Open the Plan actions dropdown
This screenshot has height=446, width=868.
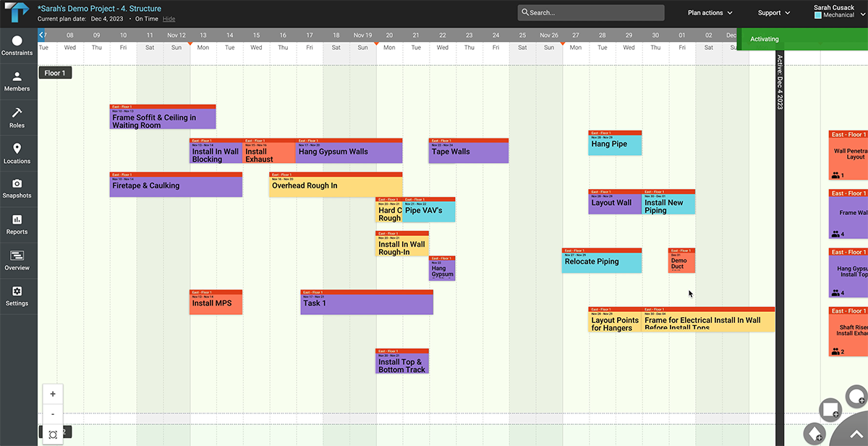tap(710, 12)
